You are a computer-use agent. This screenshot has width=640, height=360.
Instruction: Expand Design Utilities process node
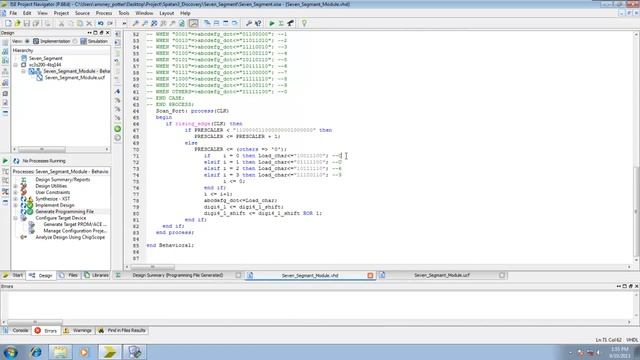point(16,186)
